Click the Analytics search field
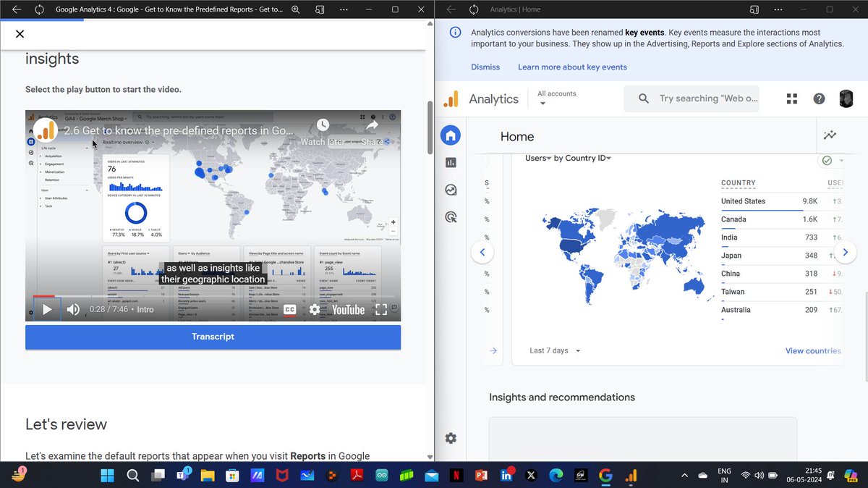Viewport: 868px width, 488px height. click(x=693, y=98)
